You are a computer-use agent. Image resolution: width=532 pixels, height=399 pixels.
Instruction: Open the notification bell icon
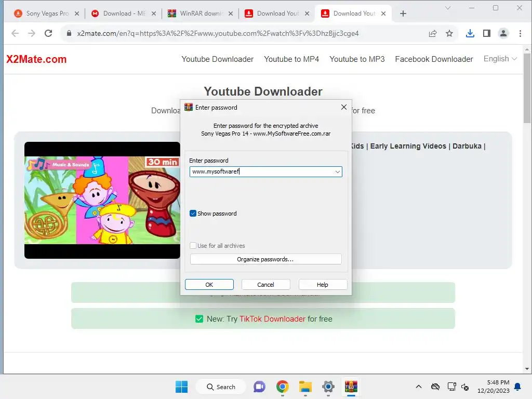tap(518, 387)
